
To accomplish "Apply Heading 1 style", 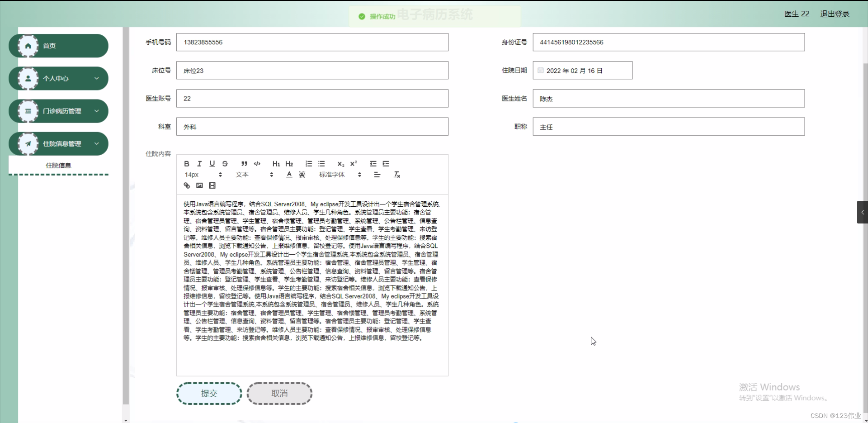I will [276, 164].
